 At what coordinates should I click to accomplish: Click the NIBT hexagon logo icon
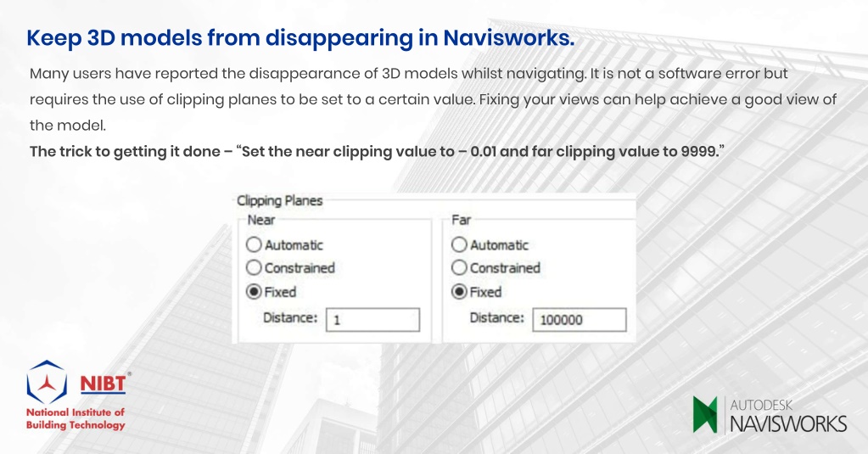[x=47, y=382]
